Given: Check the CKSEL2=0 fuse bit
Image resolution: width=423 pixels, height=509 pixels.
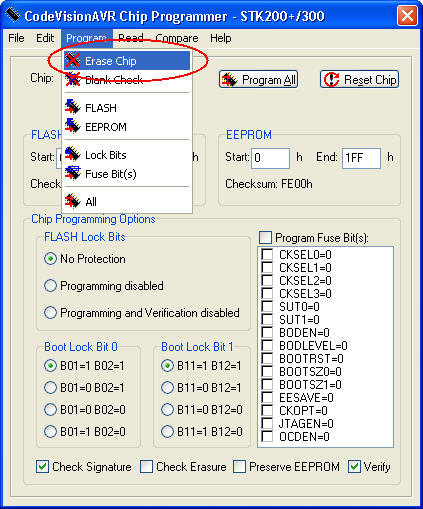Looking at the screenshot, I should point(267,280).
